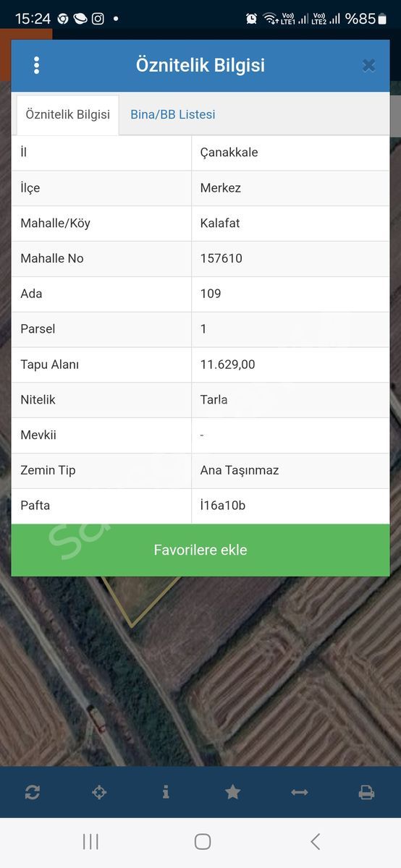Viewport: 401px width, 868px height.
Task: Switch to Bina/BB Listesi tab
Action: click(x=173, y=114)
